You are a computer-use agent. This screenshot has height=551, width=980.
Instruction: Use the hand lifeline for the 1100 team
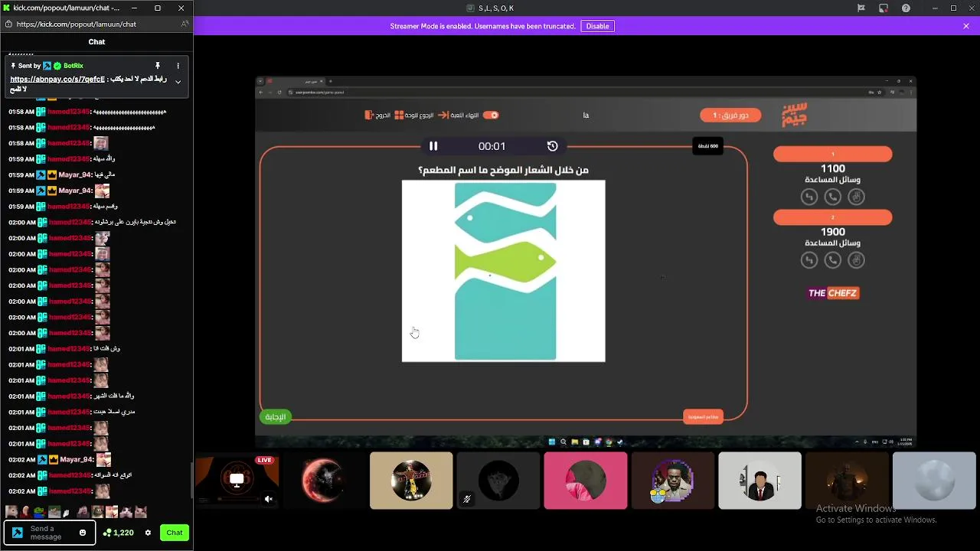tap(857, 197)
